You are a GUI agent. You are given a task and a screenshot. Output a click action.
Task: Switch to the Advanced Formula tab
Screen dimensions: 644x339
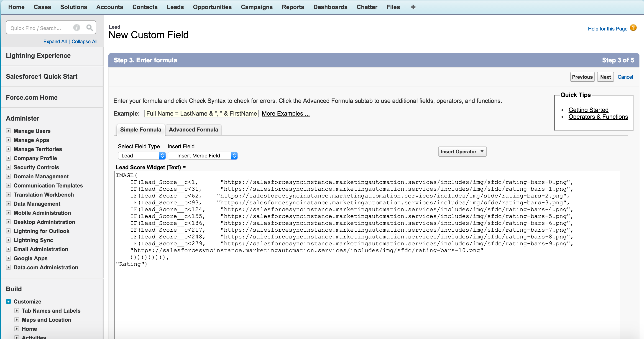(x=193, y=130)
